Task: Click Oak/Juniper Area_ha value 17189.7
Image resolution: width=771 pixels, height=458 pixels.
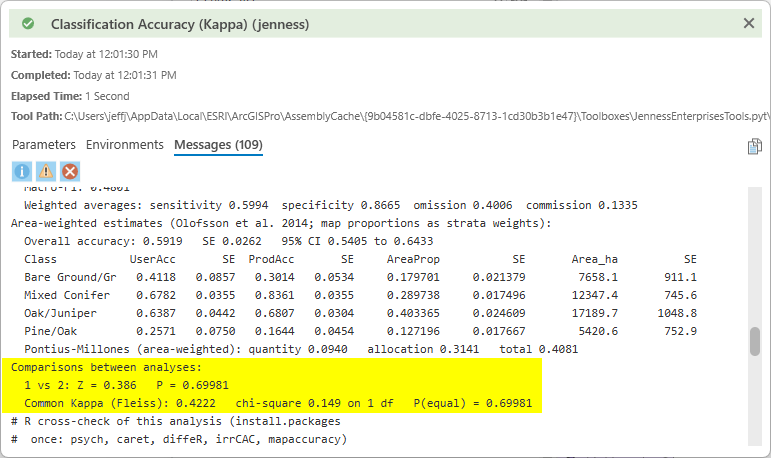Action: coord(594,313)
